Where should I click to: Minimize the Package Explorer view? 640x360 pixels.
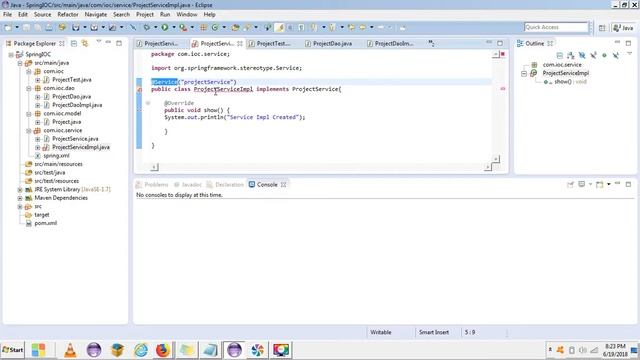tap(108, 42)
